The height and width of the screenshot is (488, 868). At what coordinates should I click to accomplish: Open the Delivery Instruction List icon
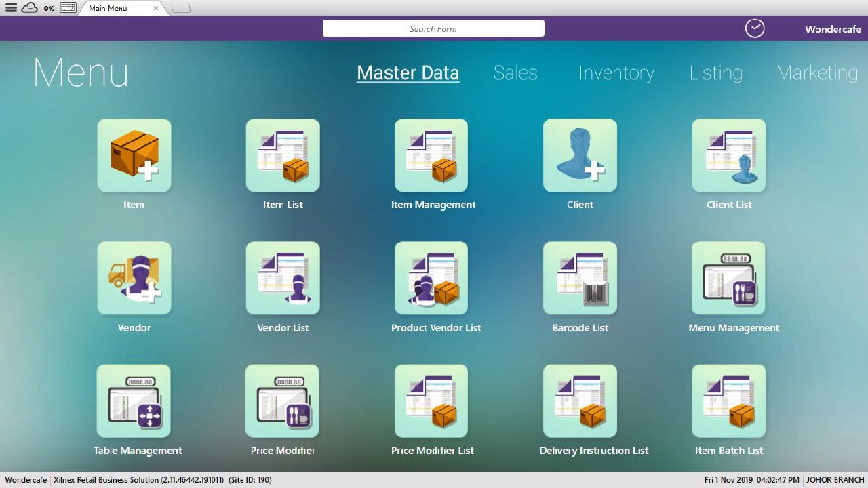coord(580,401)
